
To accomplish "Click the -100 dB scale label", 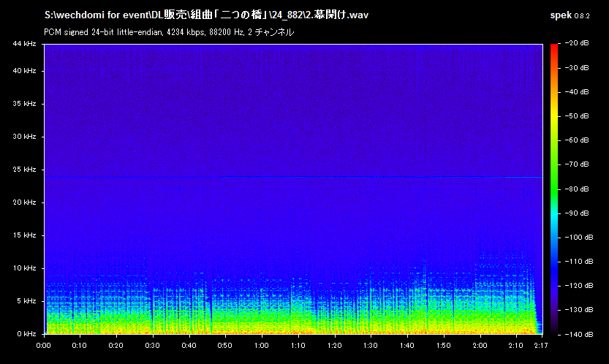I will click(x=578, y=238).
